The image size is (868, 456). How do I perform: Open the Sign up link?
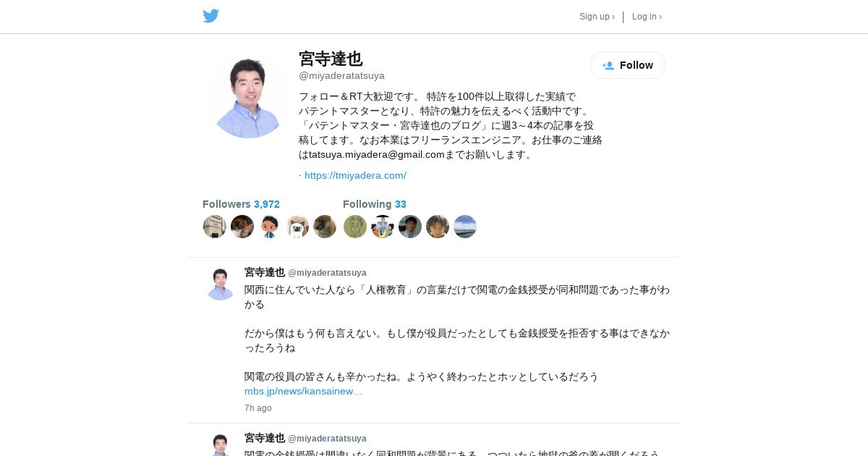point(597,17)
